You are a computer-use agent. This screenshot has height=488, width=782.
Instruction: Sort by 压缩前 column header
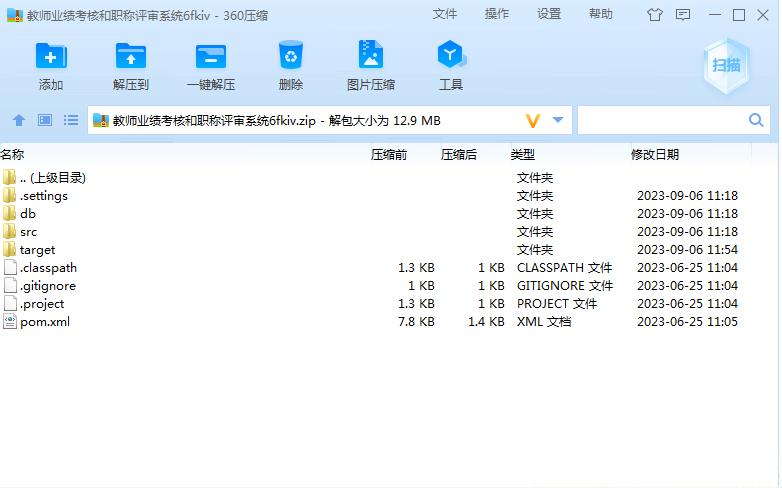pos(389,155)
